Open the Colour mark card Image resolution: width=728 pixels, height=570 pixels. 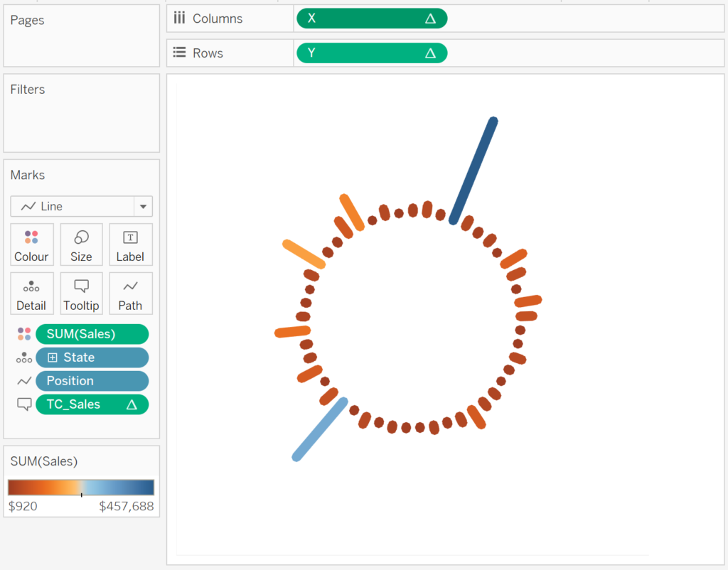click(31, 244)
